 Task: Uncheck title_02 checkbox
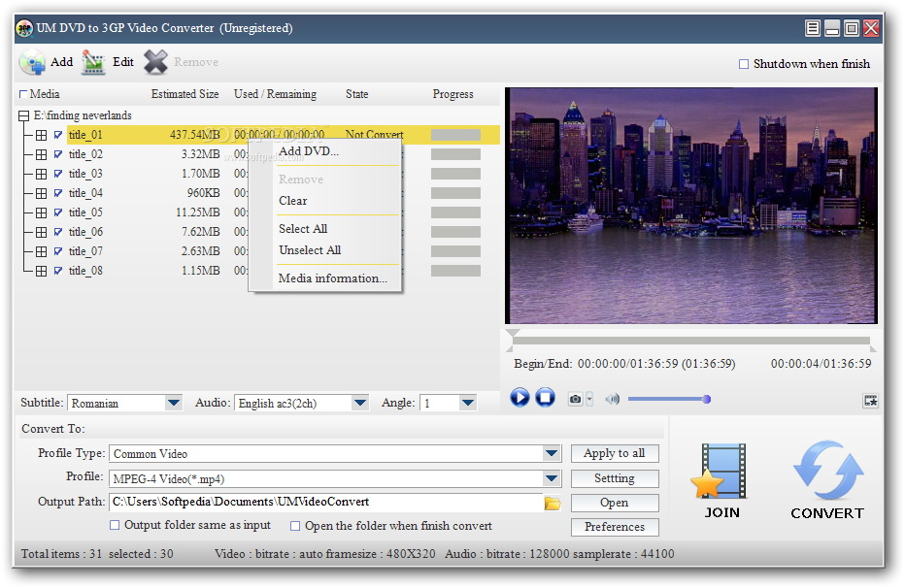pyautogui.click(x=58, y=154)
